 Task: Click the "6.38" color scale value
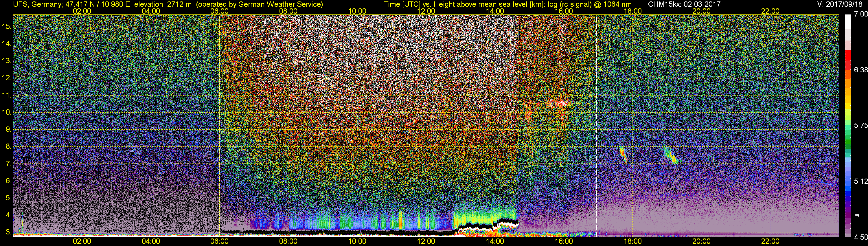tap(860, 70)
